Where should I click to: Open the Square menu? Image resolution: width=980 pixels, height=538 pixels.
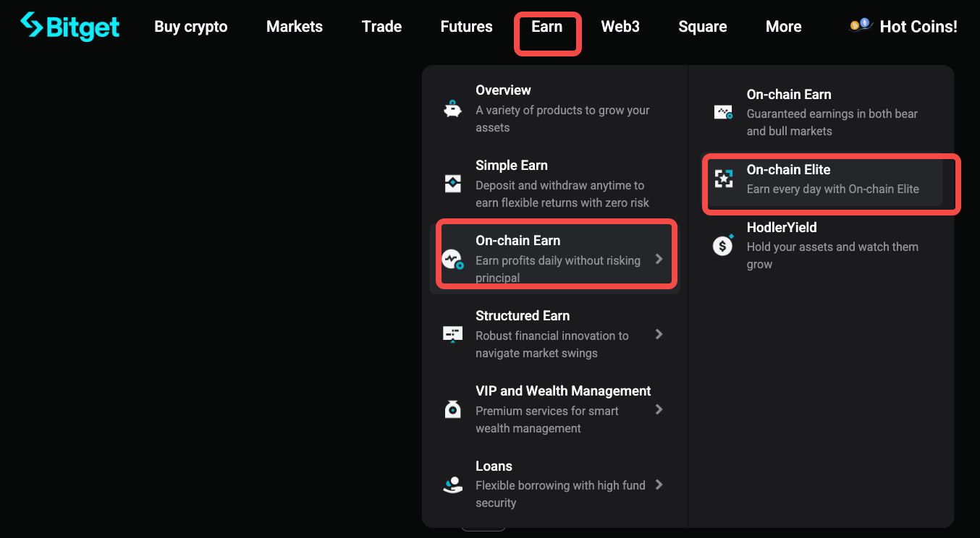tap(703, 27)
